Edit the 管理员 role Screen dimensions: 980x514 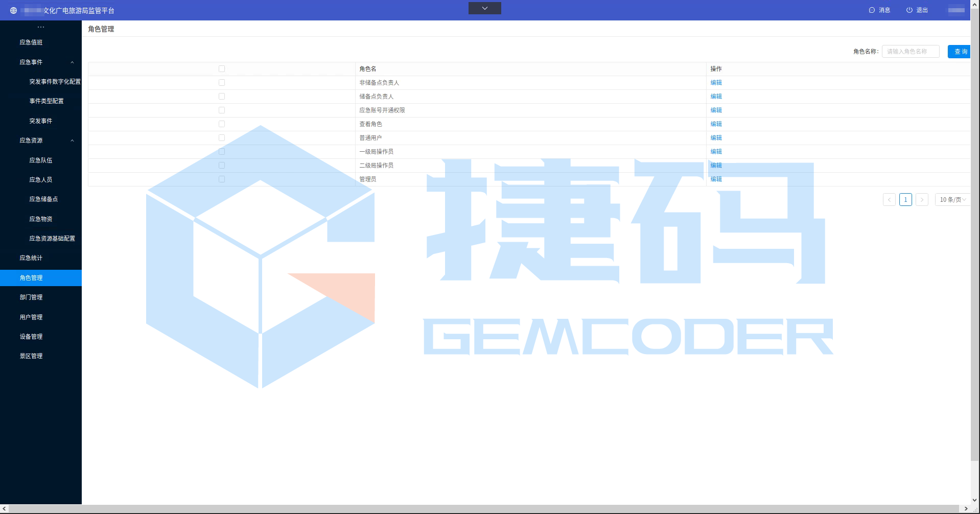click(716, 179)
